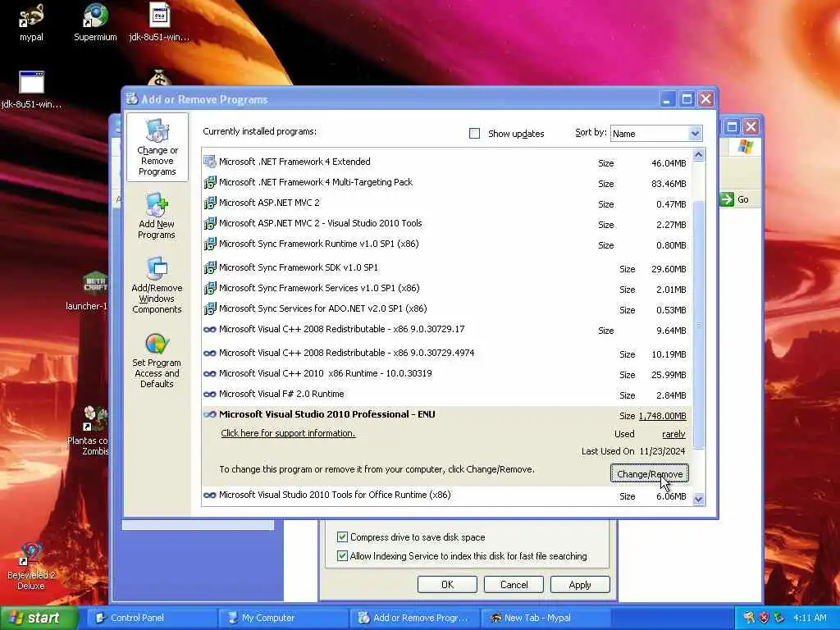The image size is (840, 630).
Task: Select Visual C++ 2010 x86 Runtime - 10.0.30319 entry
Action: pyautogui.click(x=447, y=373)
